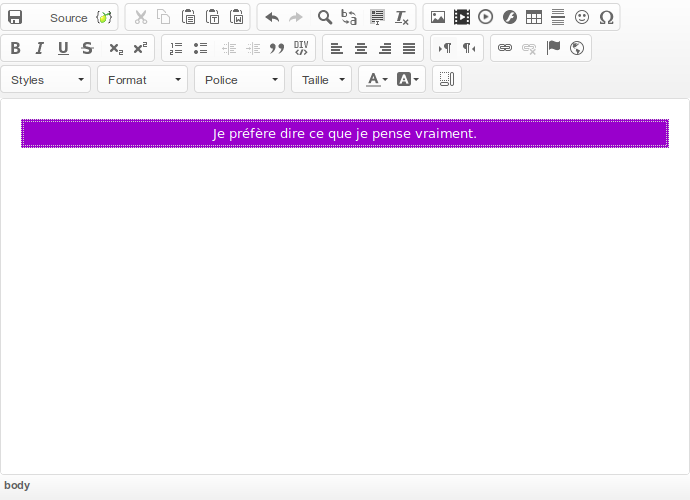690x500 pixels.
Task: Click the Anchor flag icon
Action: click(553, 48)
